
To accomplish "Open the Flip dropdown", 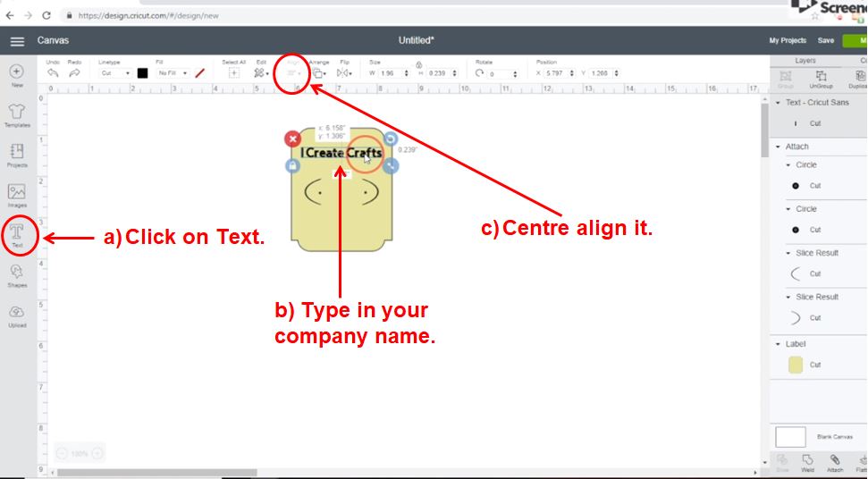I will click(x=344, y=73).
